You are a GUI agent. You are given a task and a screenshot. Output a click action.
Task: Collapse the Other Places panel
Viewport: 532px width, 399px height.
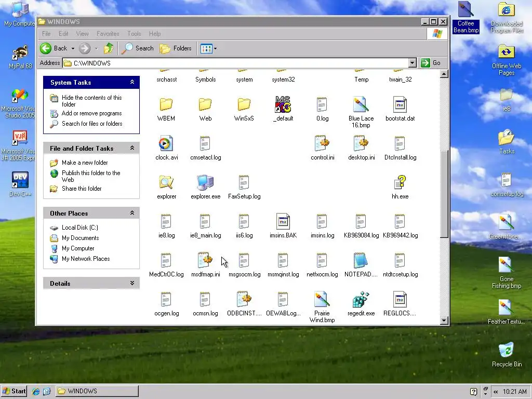132,213
